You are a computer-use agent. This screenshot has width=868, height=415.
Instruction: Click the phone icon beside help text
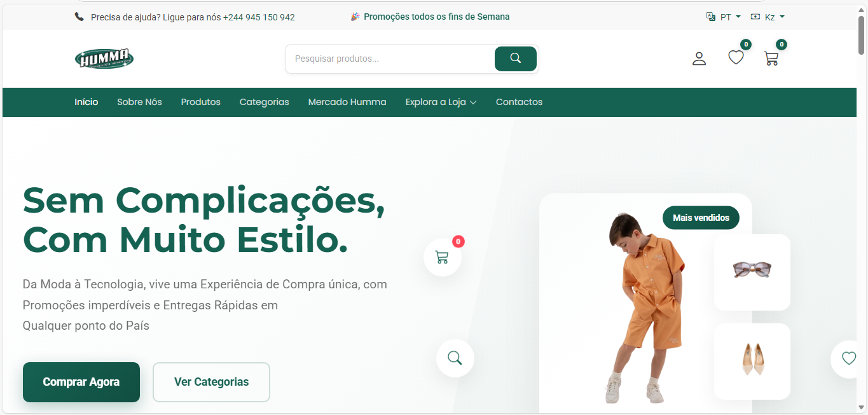coord(79,17)
